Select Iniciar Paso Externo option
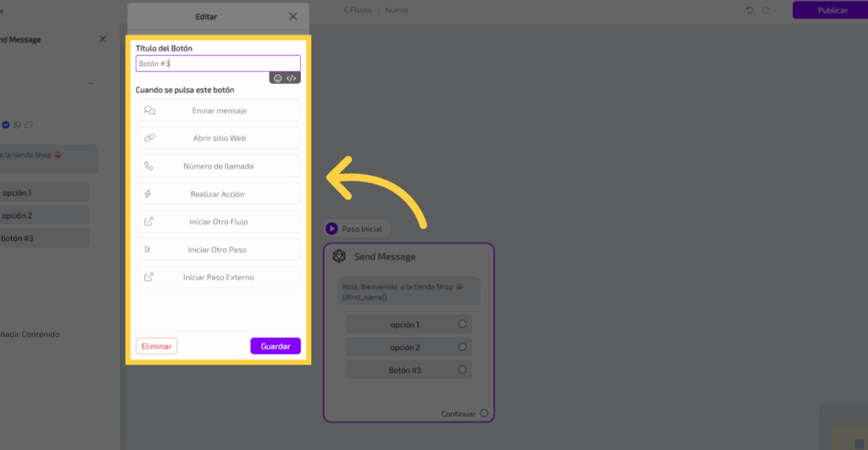868x450 pixels. coord(218,277)
